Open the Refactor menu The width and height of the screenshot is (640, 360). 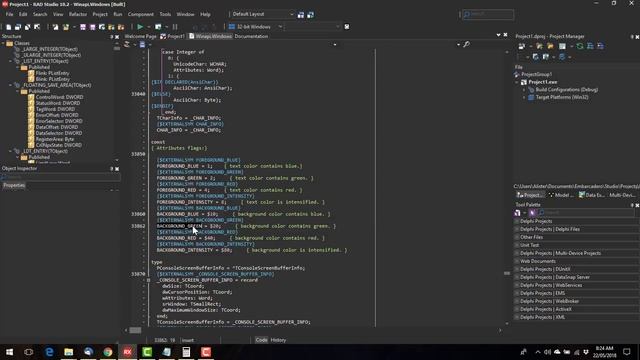(78, 14)
